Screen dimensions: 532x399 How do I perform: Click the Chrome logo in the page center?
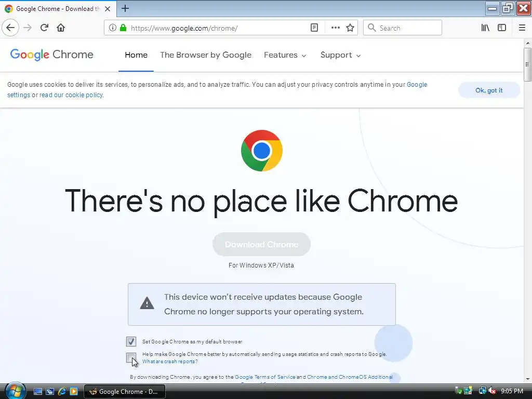[x=262, y=151]
